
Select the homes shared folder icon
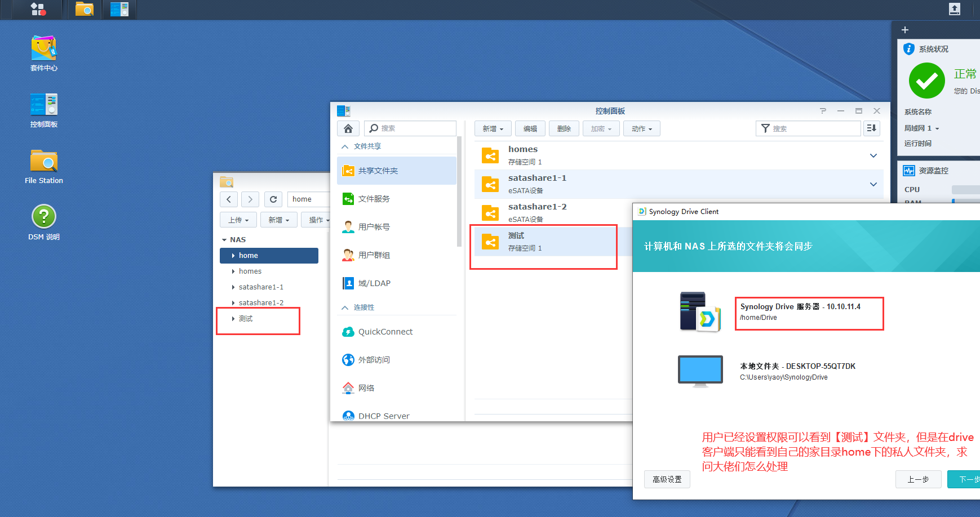click(490, 156)
